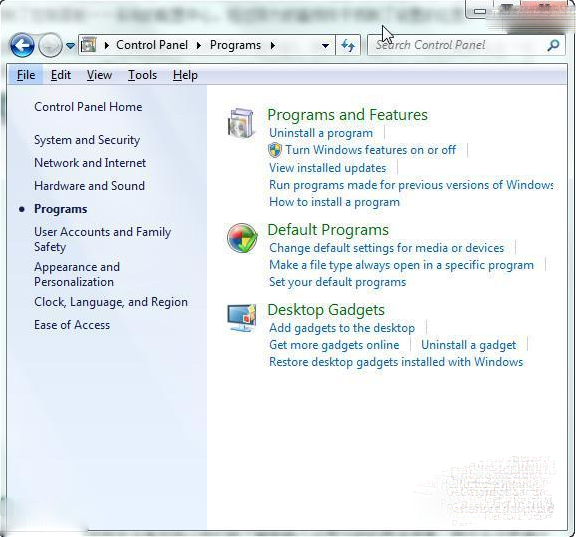The height and width of the screenshot is (537, 576).
Task: Open the Tools menu
Action: click(142, 75)
